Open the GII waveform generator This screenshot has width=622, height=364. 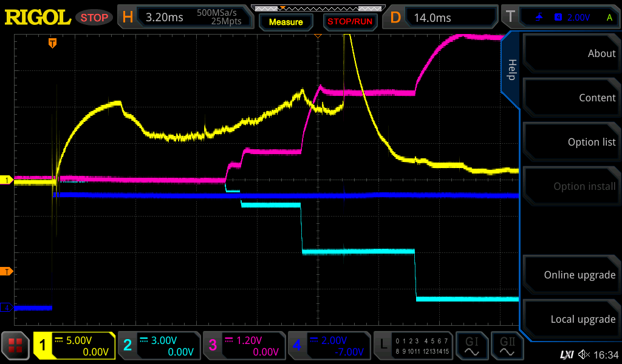click(507, 346)
